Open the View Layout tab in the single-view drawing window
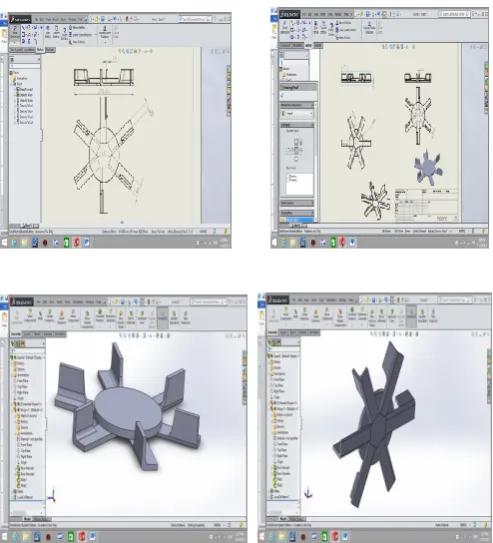Screen dimensions: 493x543 15,50
